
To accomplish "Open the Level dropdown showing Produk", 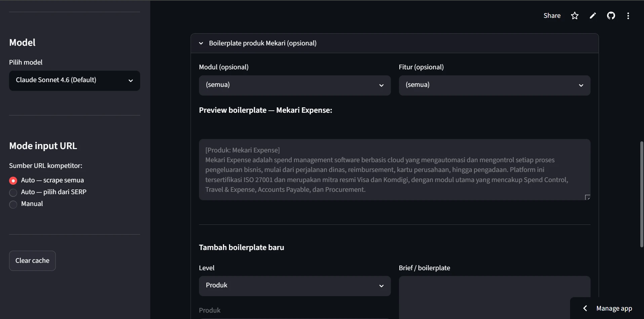I will (x=295, y=286).
